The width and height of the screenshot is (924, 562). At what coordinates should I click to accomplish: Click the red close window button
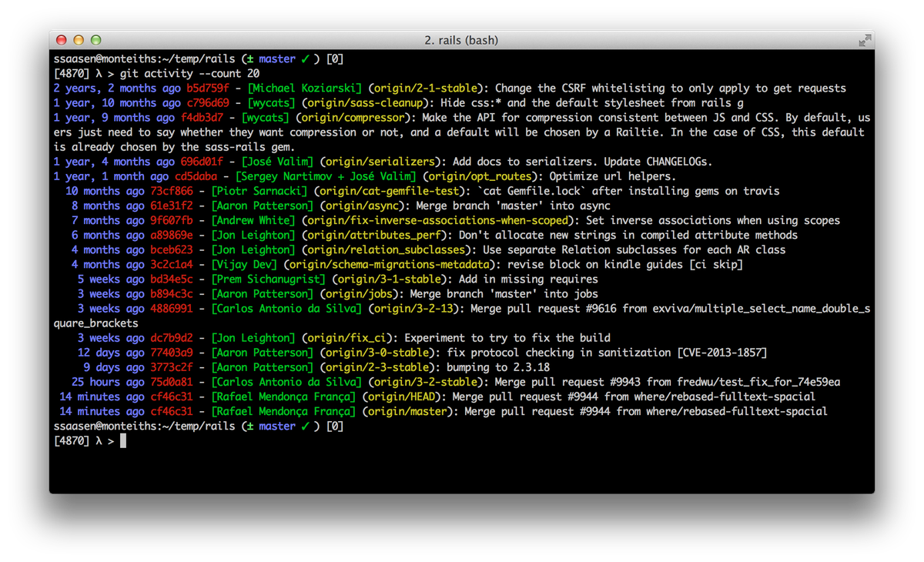(x=62, y=40)
